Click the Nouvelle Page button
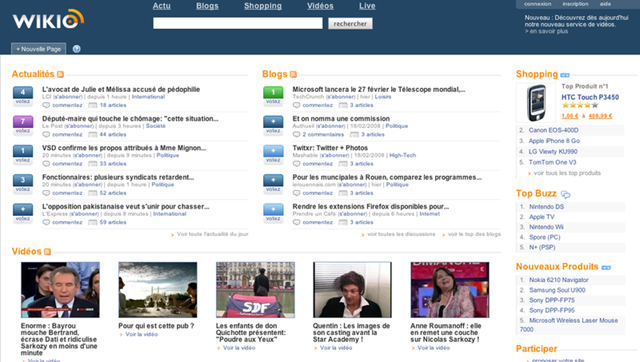The image size is (640, 362). click(38, 49)
